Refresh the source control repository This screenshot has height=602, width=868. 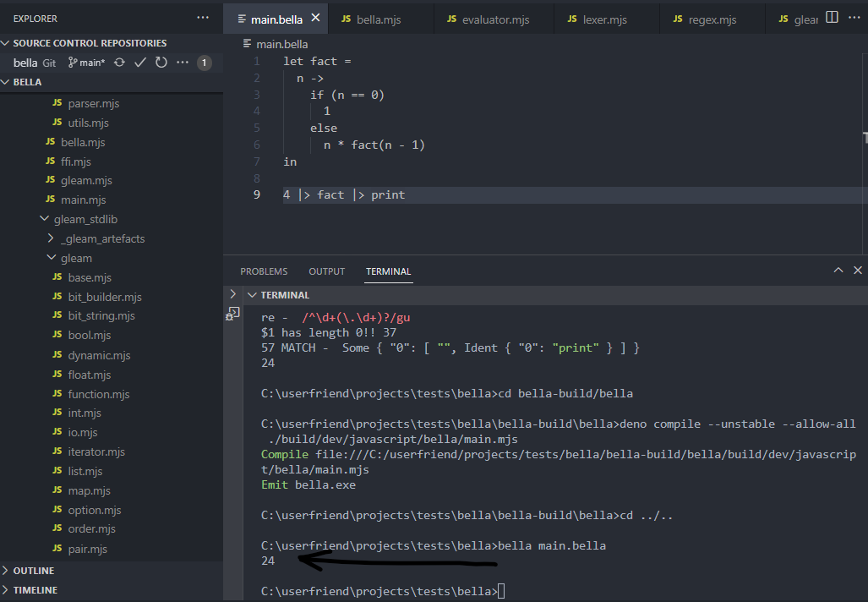click(161, 63)
